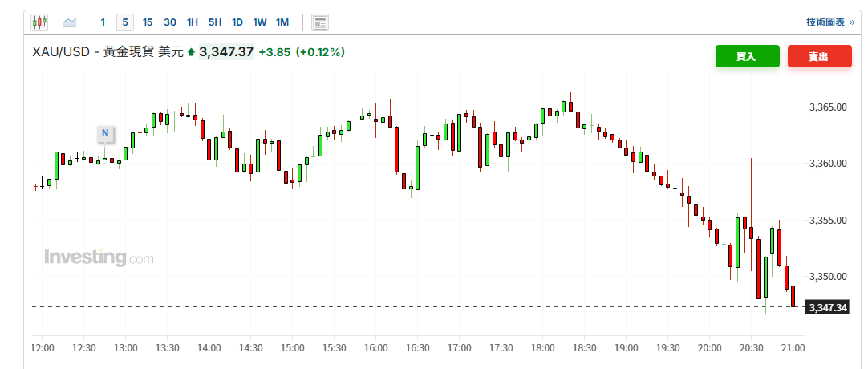868x369 pixels.
Task: Click the 14:30 time axis label
Action: pyautogui.click(x=251, y=348)
